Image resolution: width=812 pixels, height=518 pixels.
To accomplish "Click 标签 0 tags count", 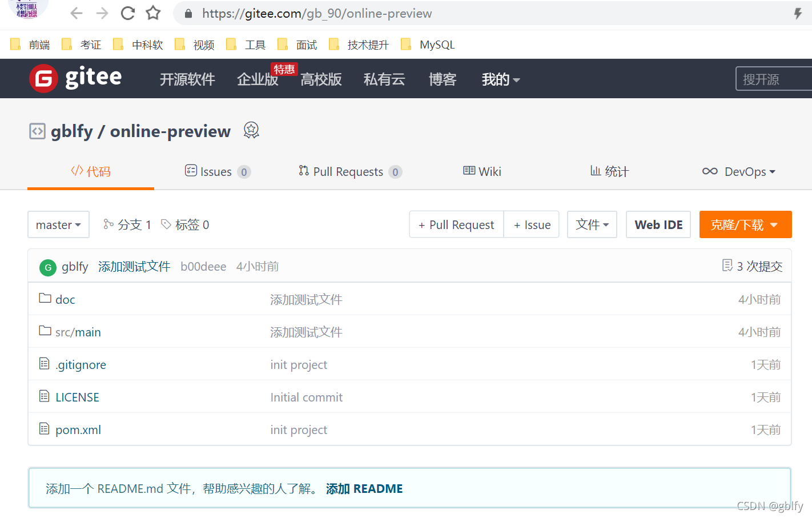I will pos(192,224).
